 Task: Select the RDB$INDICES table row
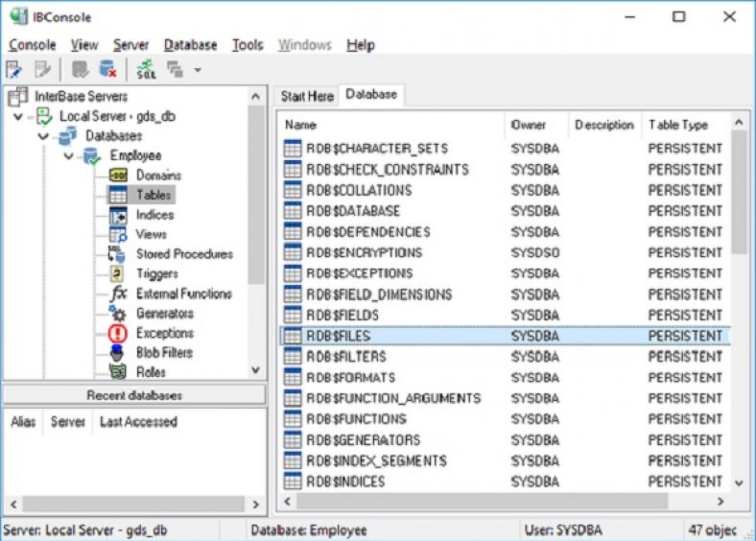(506, 482)
